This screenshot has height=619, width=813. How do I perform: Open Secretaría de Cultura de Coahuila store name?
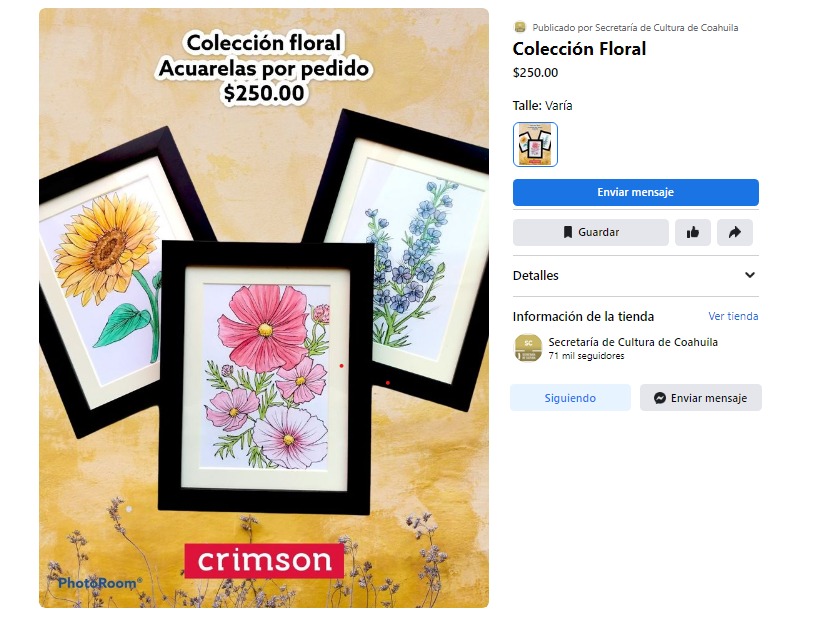point(633,342)
